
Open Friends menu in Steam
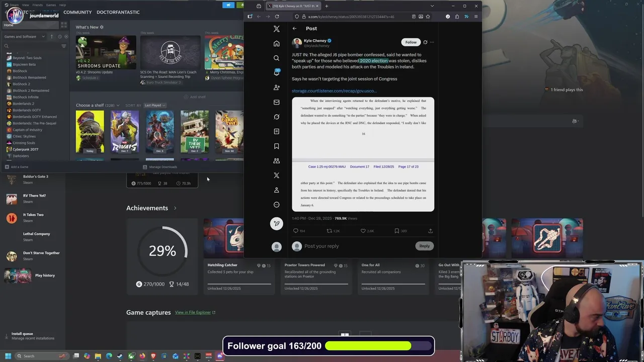click(x=38, y=5)
